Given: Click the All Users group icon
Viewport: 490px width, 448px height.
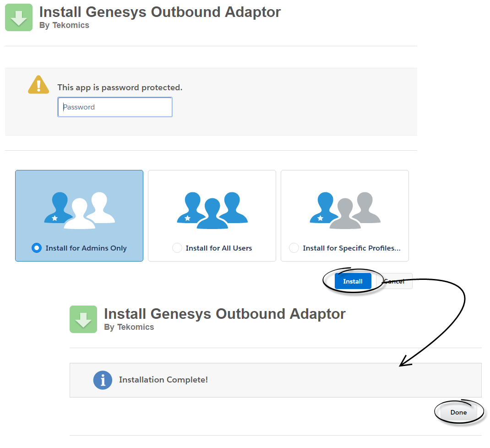Looking at the screenshot, I should click(212, 210).
